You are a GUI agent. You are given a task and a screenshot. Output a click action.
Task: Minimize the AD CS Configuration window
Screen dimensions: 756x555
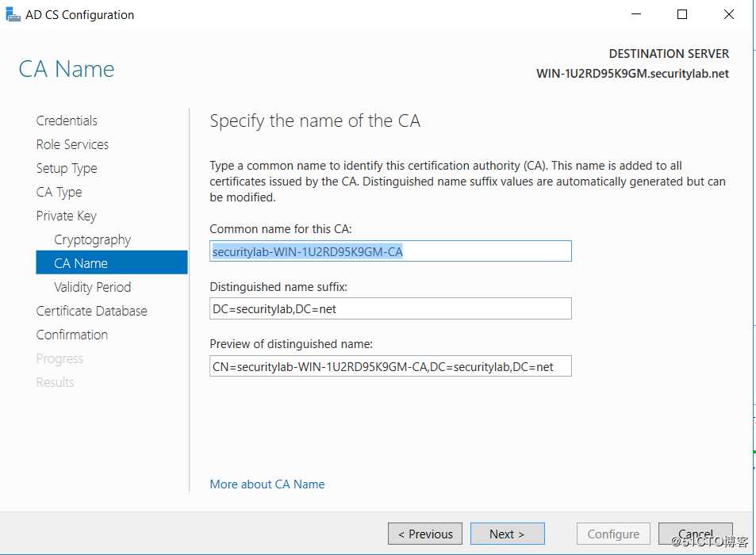(x=636, y=14)
